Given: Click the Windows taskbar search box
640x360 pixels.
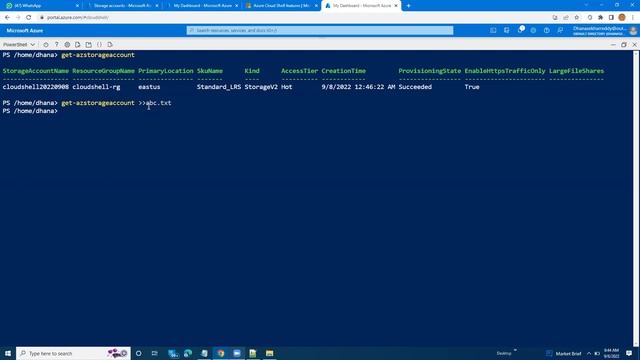Looking at the screenshot, I should click(73, 353).
